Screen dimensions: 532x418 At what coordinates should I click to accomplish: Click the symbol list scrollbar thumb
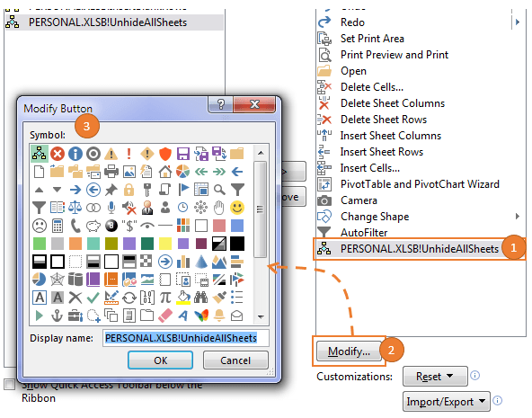(261, 209)
